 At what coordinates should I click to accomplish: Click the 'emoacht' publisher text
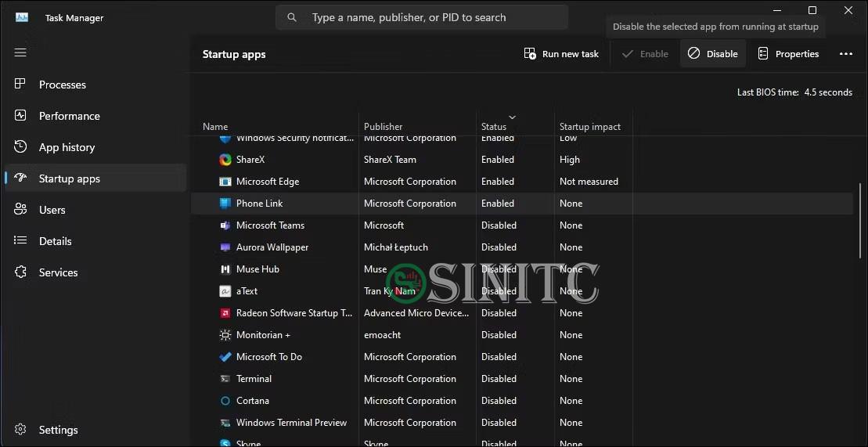(x=383, y=335)
